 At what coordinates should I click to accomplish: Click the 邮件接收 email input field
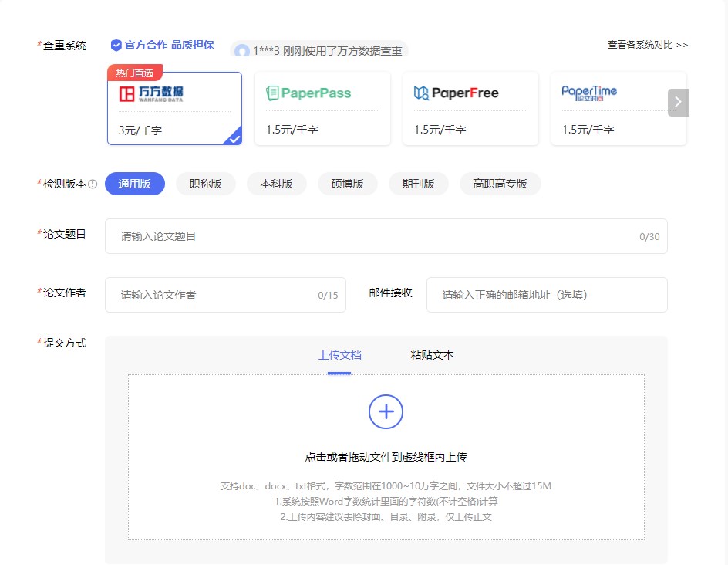pos(546,295)
